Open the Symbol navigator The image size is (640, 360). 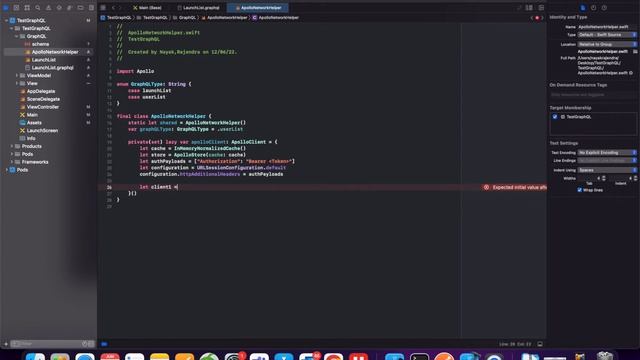click(27, 8)
